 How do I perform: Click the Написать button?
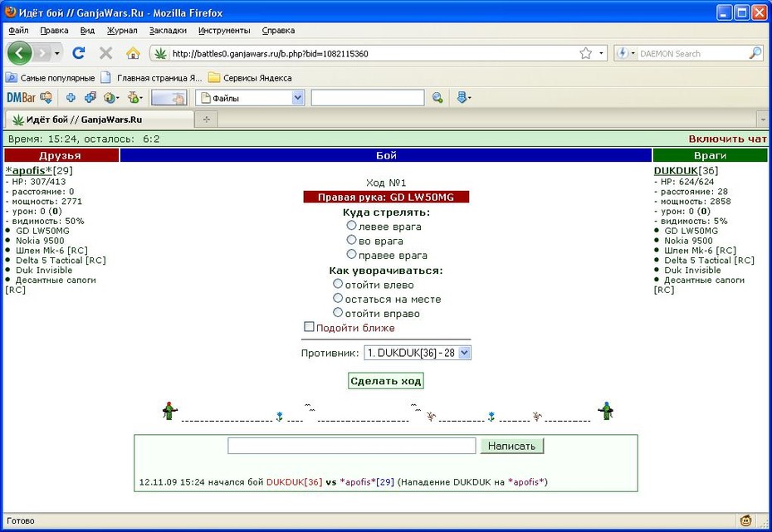[x=511, y=446]
